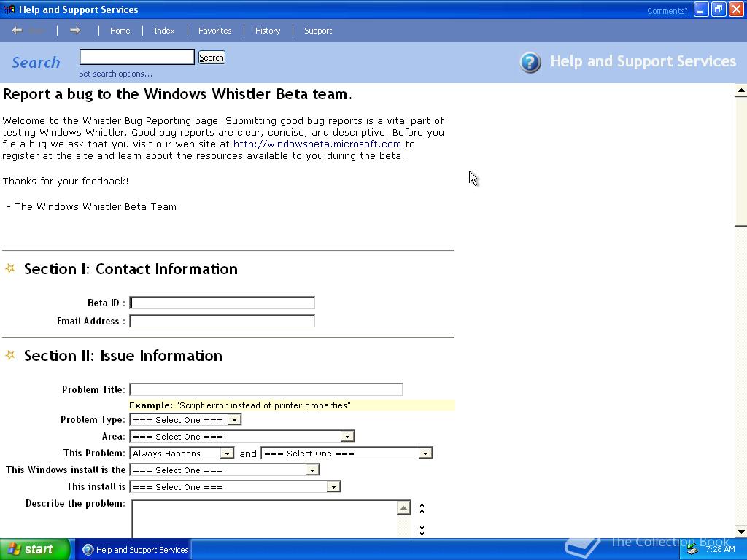Open Favorites in the navigation bar
This screenshot has width=747, height=560.
point(215,31)
